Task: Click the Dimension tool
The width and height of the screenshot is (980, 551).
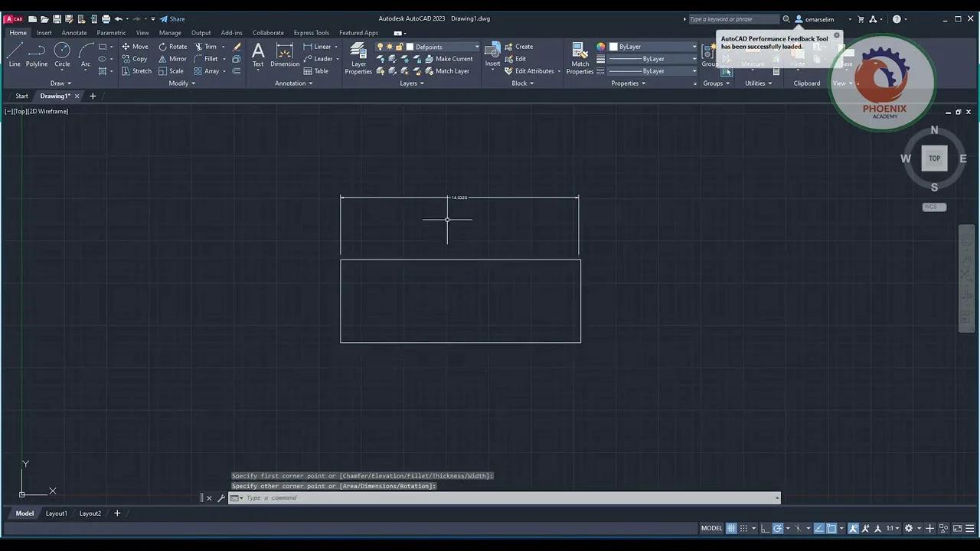Action: [284, 55]
